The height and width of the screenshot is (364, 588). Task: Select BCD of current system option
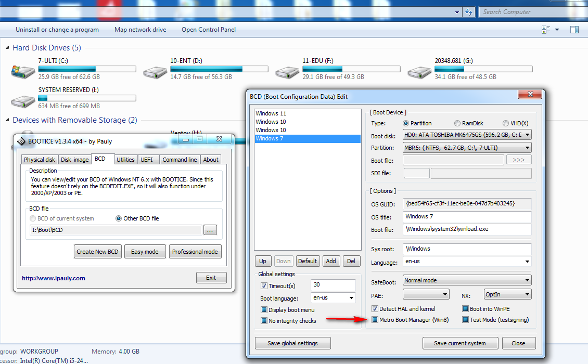click(33, 218)
